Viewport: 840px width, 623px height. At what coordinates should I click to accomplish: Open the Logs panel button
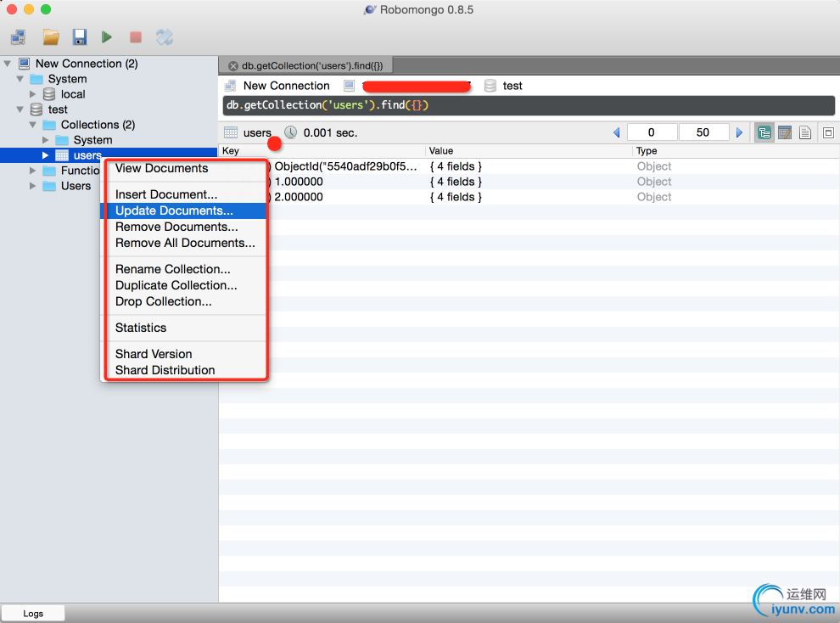[33, 614]
